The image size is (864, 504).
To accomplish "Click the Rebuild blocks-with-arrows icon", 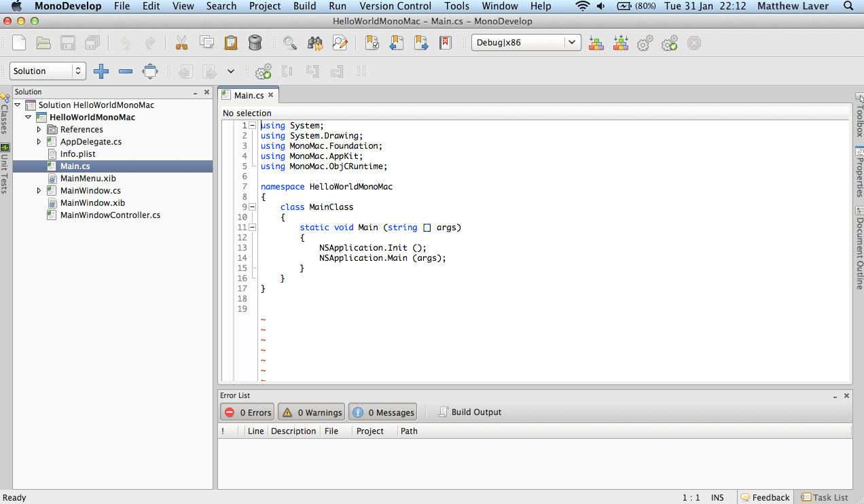I will pos(621,43).
